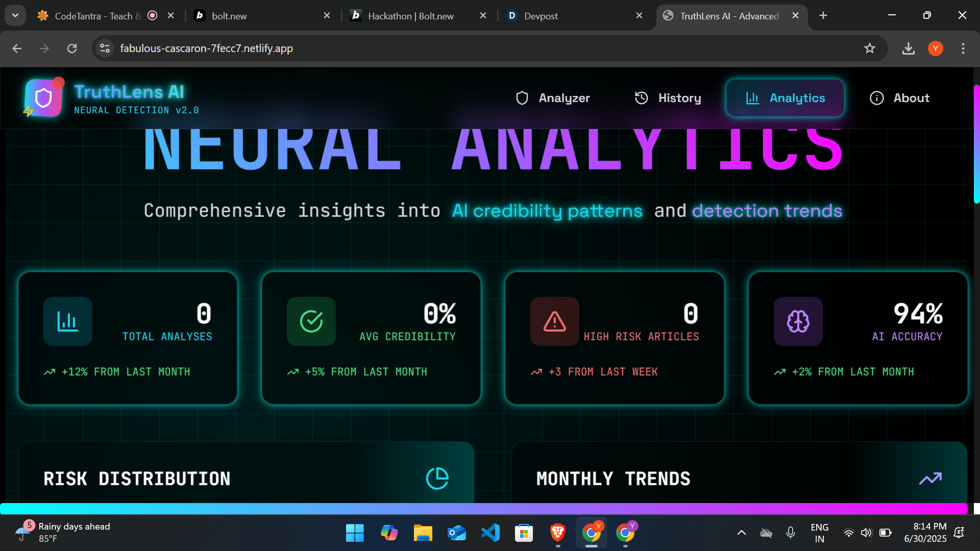This screenshot has width=980, height=551.
Task: Go to the About page
Action: (899, 98)
